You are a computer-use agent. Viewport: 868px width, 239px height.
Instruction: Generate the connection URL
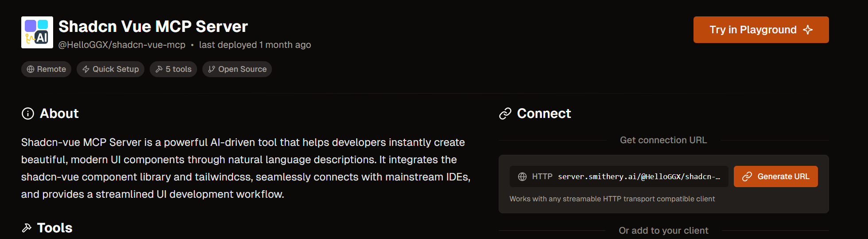point(775,176)
